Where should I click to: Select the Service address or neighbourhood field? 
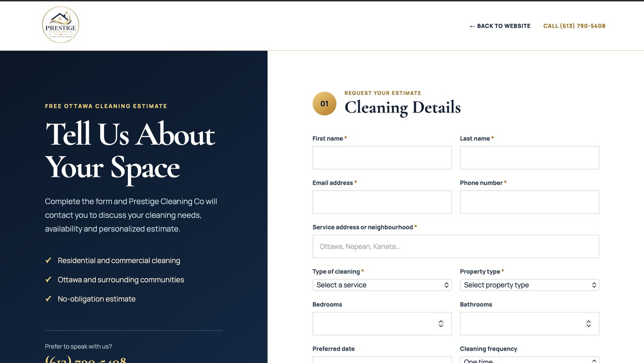click(x=456, y=246)
